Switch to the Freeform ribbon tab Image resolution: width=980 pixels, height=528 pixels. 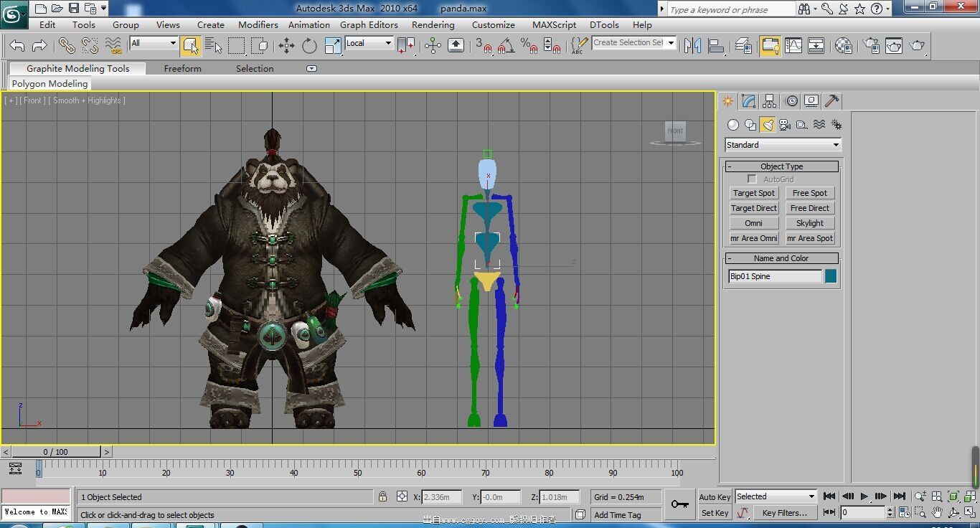(x=182, y=69)
